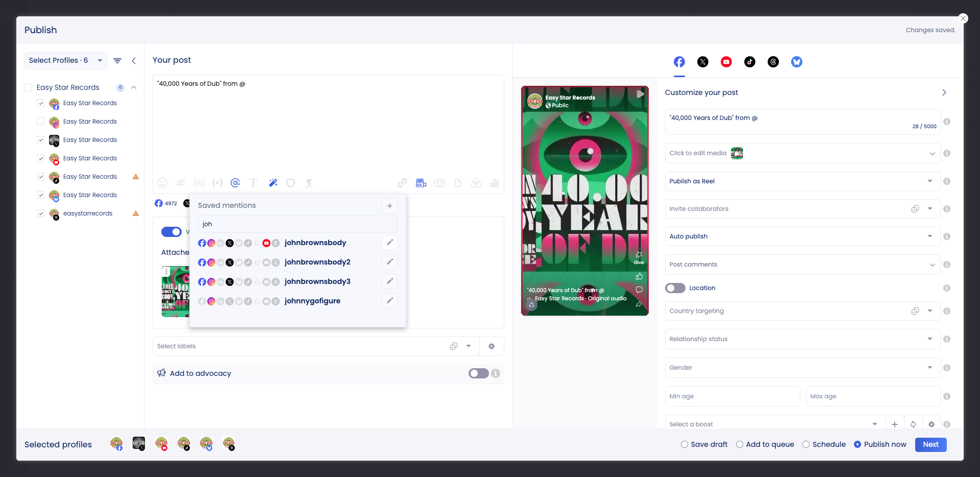Image resolution: width=980 pixels, height=477 pixels.
Task: Collapse the Easy Star Records group
Action: (134, 88)
